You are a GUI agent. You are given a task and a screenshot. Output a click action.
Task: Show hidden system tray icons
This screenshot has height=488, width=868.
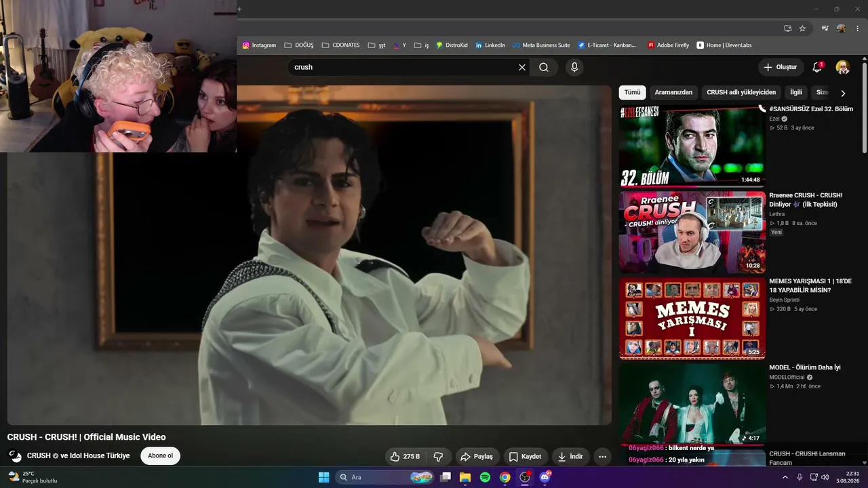click(x=785, y=477)
